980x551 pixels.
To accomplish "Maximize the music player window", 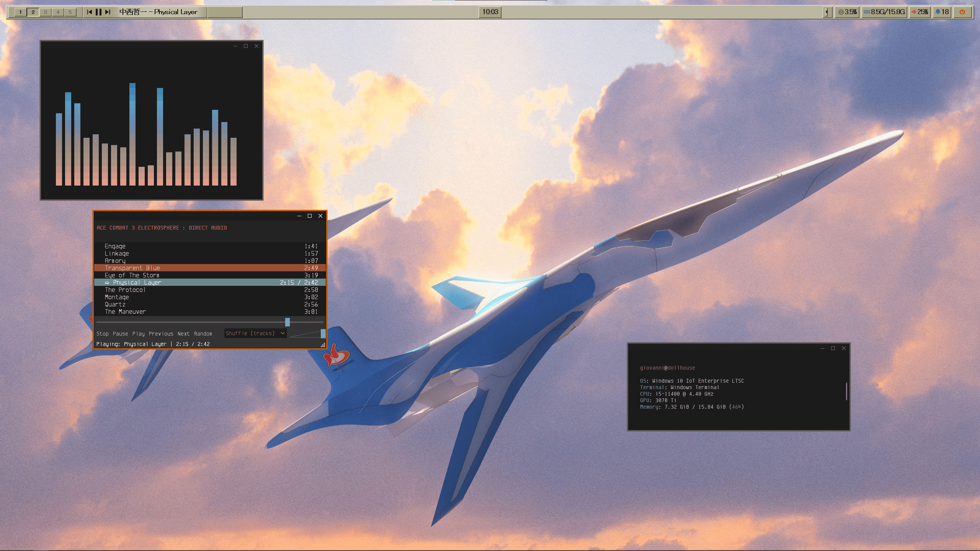I will [310, 216].
